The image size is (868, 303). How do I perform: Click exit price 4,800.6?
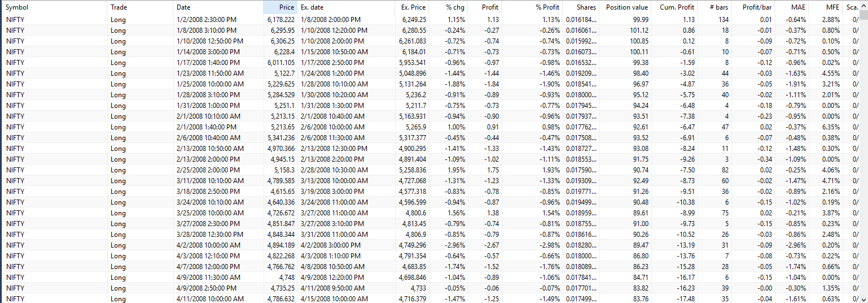[x=416, y=213]
